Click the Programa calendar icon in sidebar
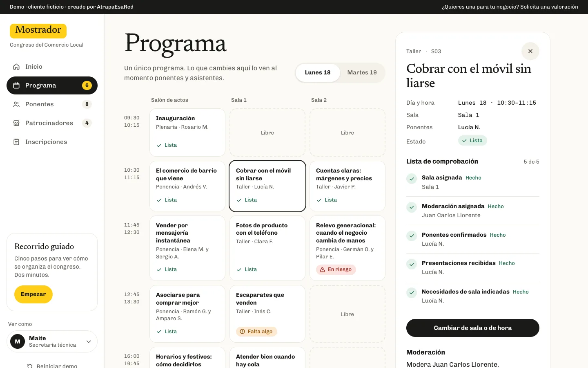The width and height of the screenshot is (588, 368). [x=16, y=85]
